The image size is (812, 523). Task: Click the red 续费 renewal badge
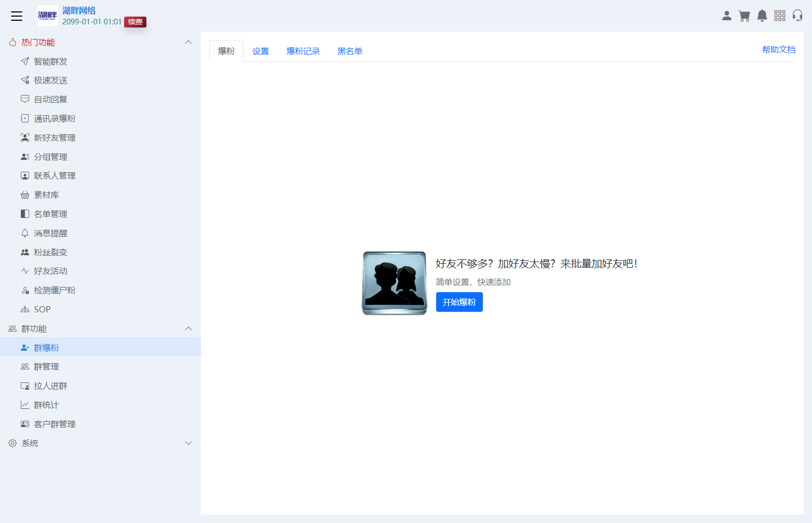[135, 22]
